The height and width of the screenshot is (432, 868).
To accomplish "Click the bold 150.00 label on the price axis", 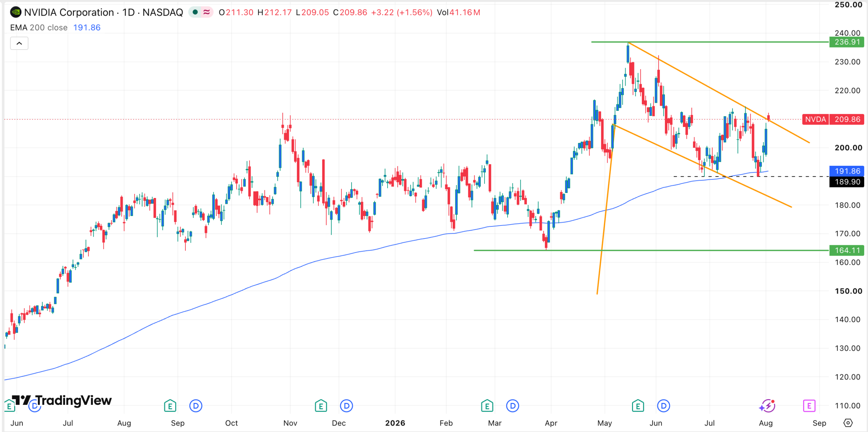I will (848, 291).
